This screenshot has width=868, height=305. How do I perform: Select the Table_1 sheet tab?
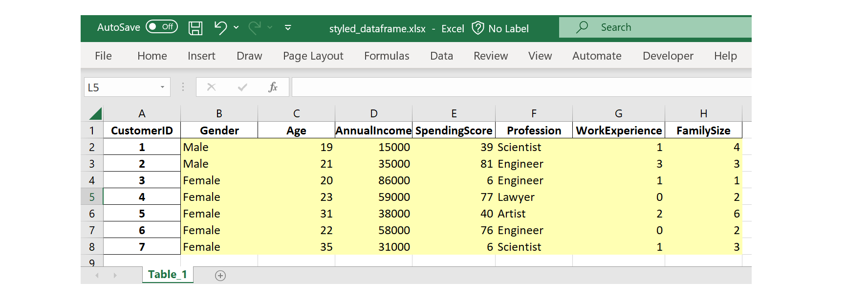[x=167, y=275]
